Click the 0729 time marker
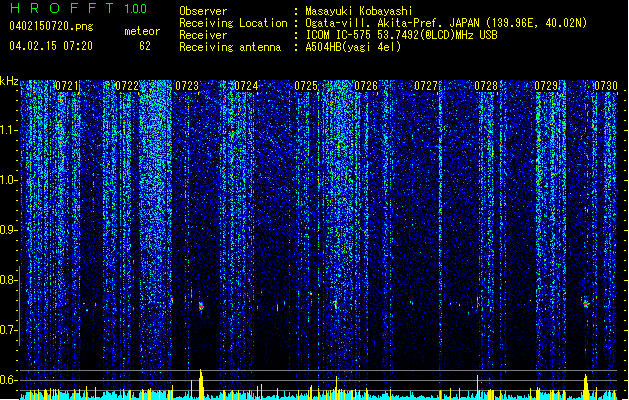This screenshot has height=400, width=629. pyautogui.click(x=546, y=86)
